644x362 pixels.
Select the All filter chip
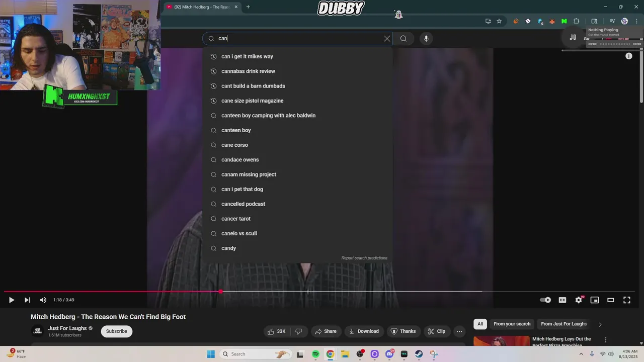[480, 324]
